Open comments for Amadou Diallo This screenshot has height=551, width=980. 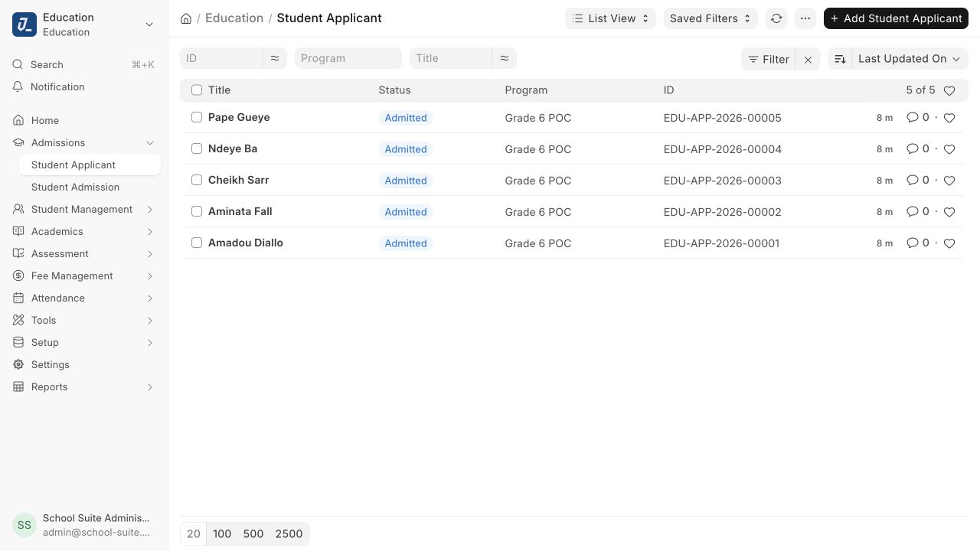[x=917, y=243]
